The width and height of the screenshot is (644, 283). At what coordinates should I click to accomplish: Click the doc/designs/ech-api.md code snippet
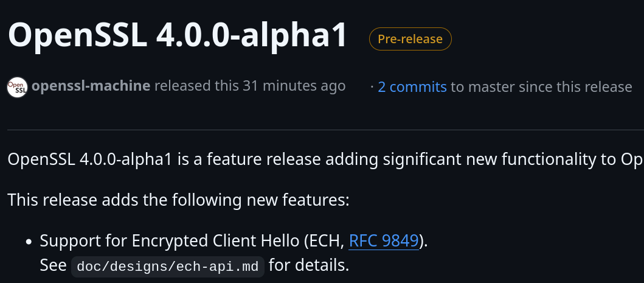(167, 267)
